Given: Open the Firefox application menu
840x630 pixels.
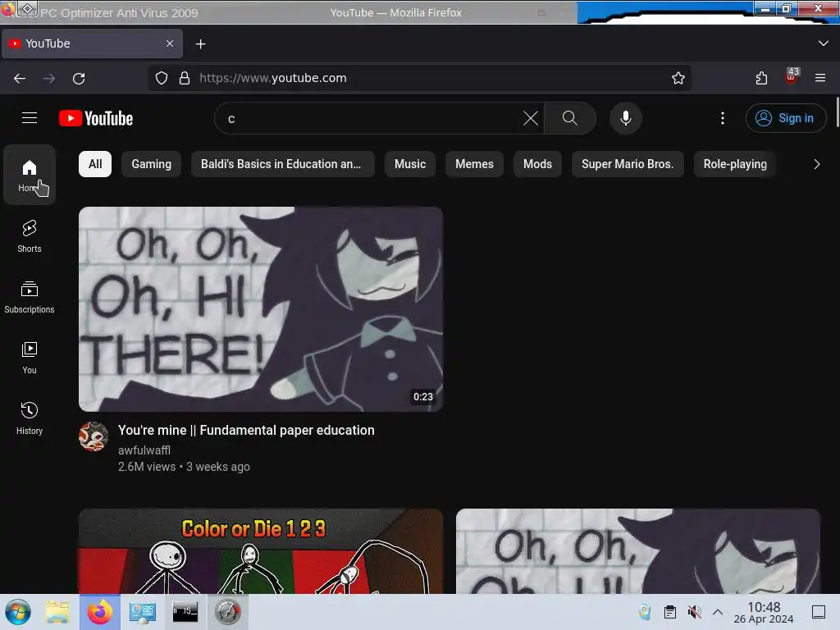Looking at the screenshot, I should coord(820,78).
